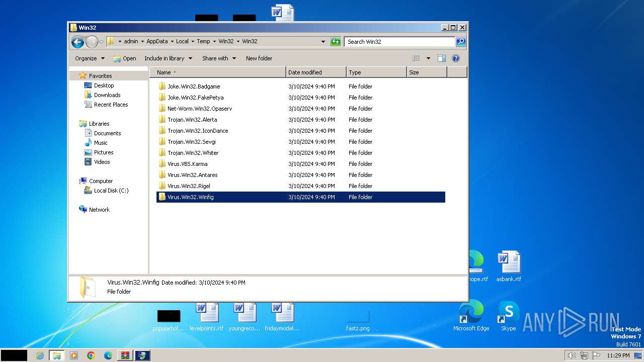Select asbank.rtf desktop file
The width and height of the screenshot is (644, 362).
coord(509,266)
